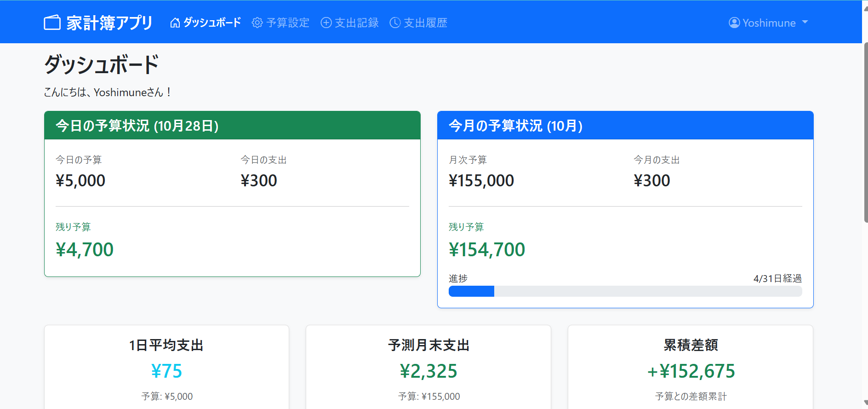Click the wallet logo icon in navbar

click(x=52, y=23)
